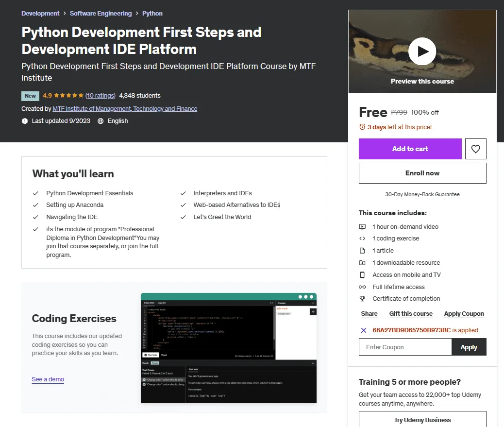Click the 1 article text

pyautogui.click(x=383, y=251)
